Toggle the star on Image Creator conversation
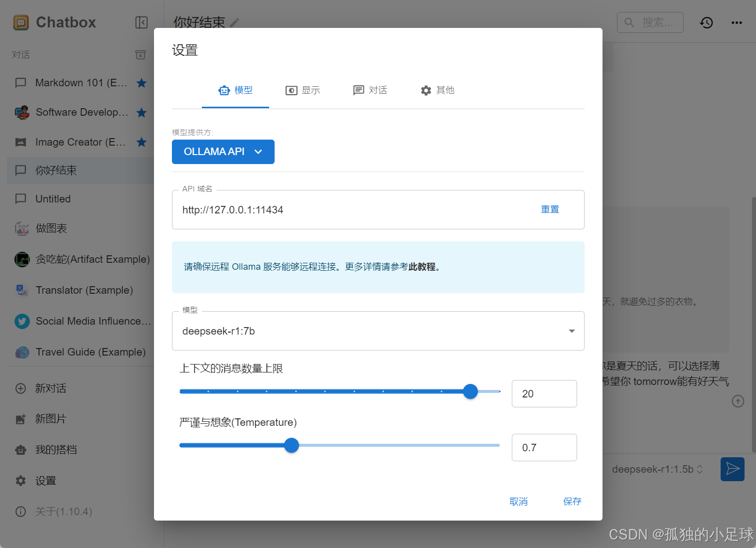 pyautogui.click(x=142, y=142)
